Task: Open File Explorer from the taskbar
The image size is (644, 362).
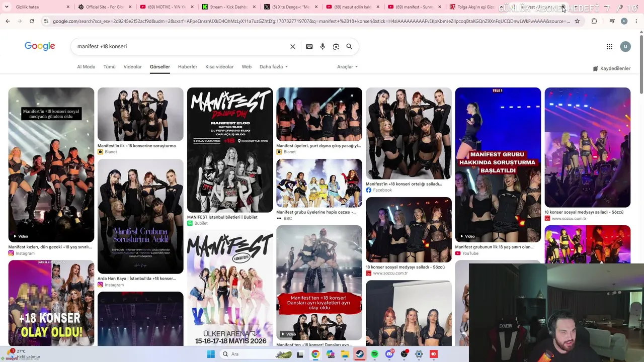Action: [x=345, y=354]
